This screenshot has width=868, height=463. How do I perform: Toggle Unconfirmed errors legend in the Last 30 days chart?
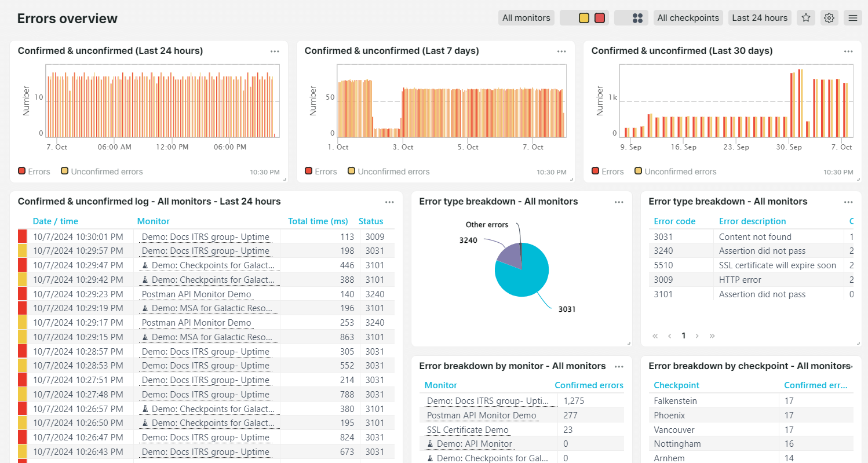point(676,172)
